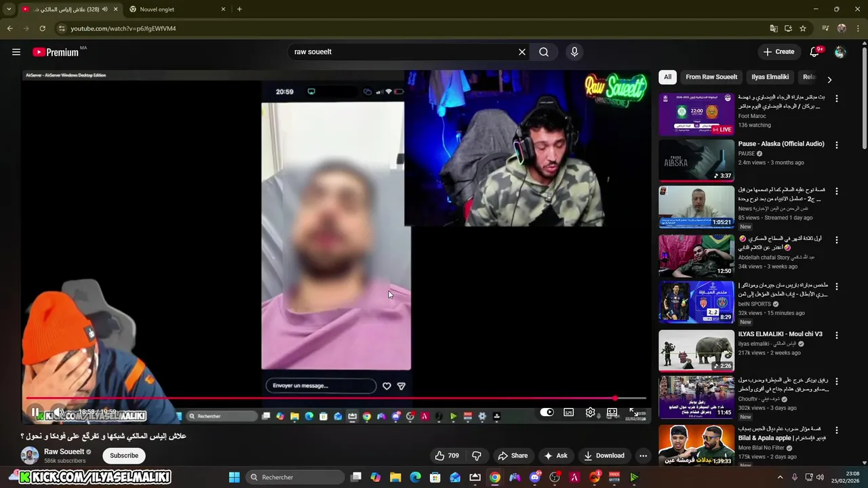Open Moul chi V3 elephant thumbnail
The height and width of the screenshot is (488, 868).
[696, 350]
